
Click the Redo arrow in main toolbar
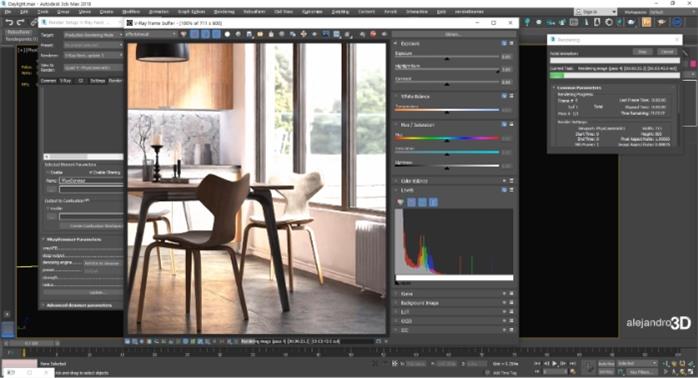point(20,22)
